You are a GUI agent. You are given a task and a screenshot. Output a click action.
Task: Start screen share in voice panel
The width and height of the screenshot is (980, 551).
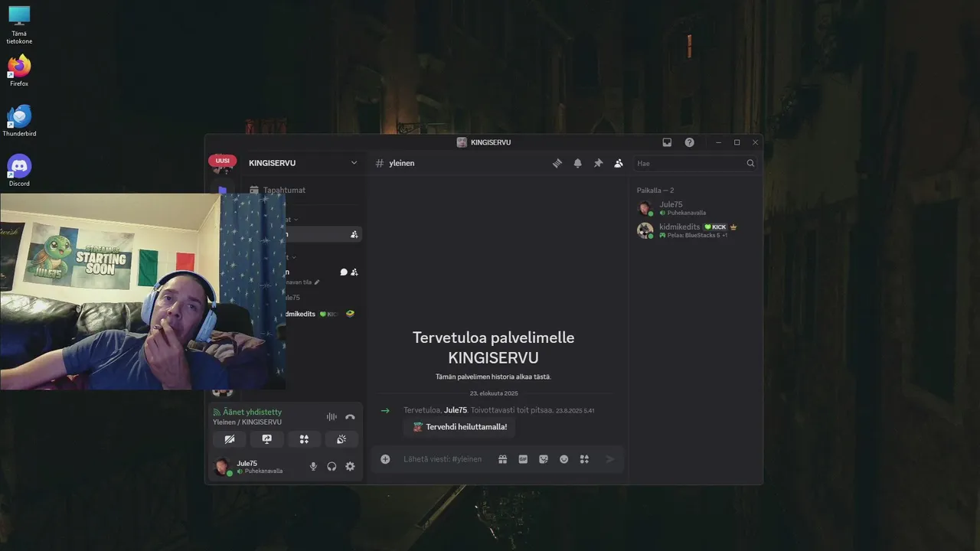[266, 439]
